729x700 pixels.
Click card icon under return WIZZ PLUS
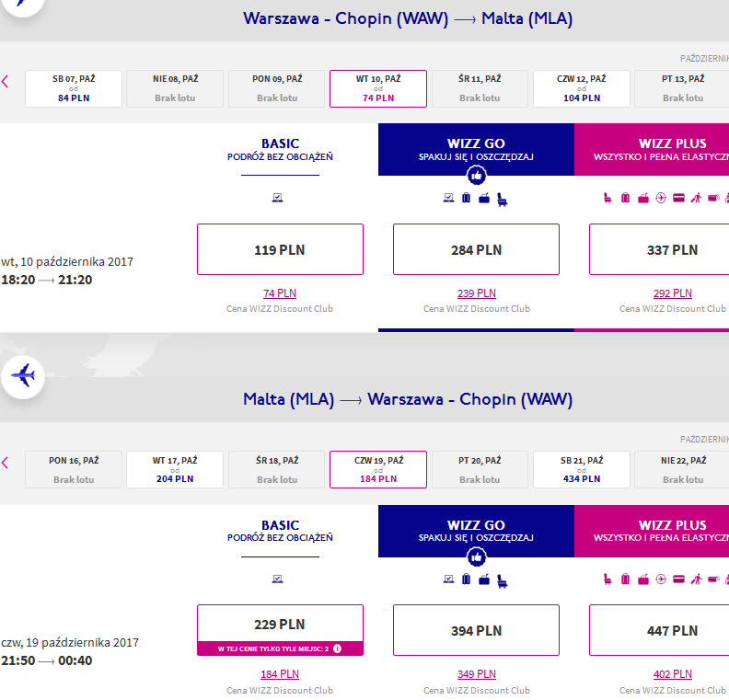tap(678, 580)
